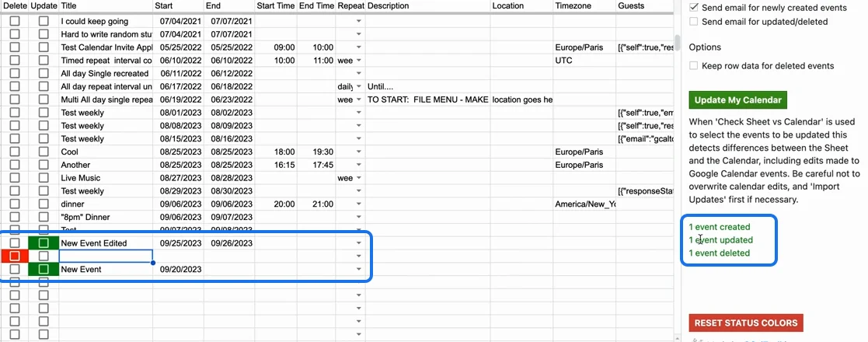868x342 pixels.
Task: Select '1 event created' status text
Action: click(x=719, y=227)
